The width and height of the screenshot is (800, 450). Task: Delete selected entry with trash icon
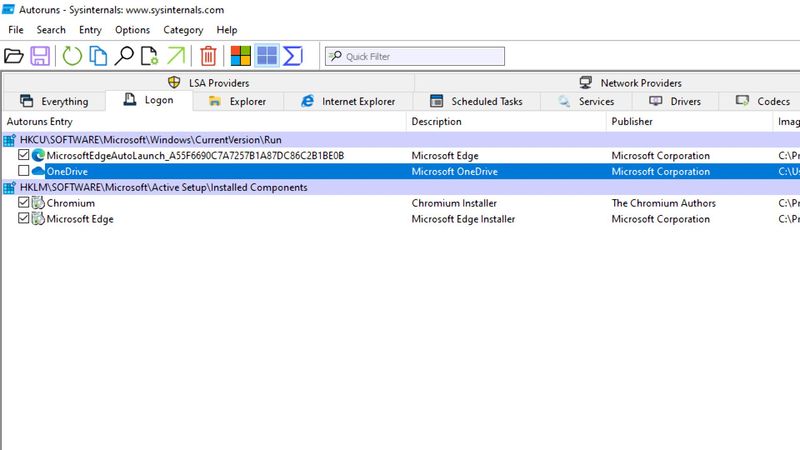[208, 56]
